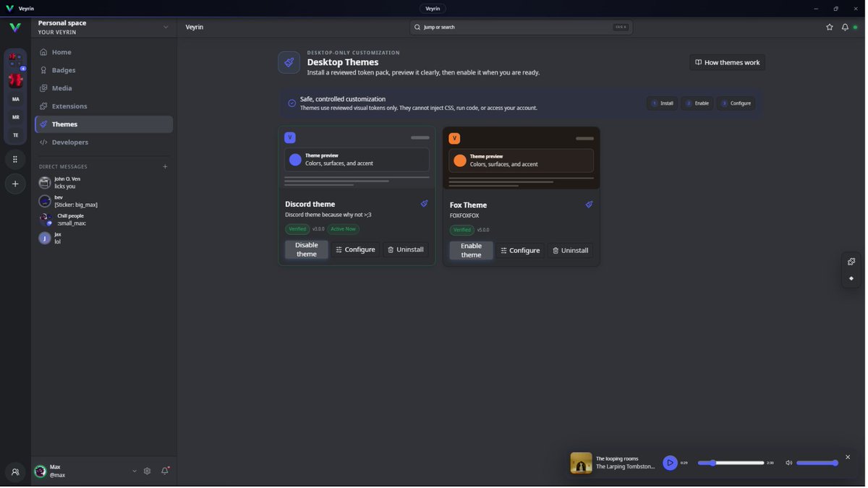Screen dimensions: 868x488
Task: Click the Install step chip
Action: (x=663, y=103)
